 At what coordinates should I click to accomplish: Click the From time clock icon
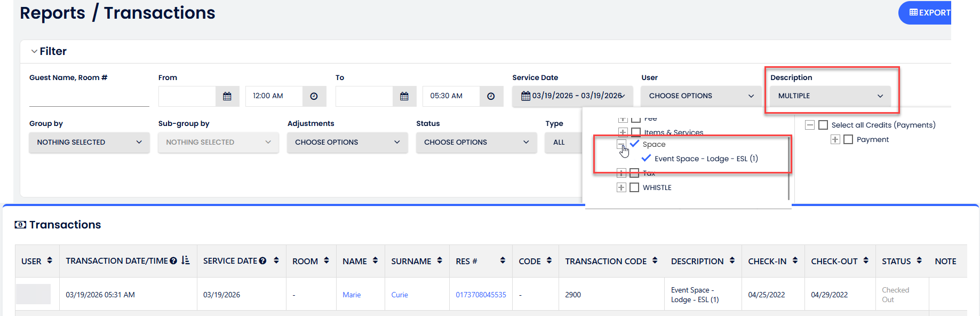coord(314,96)
